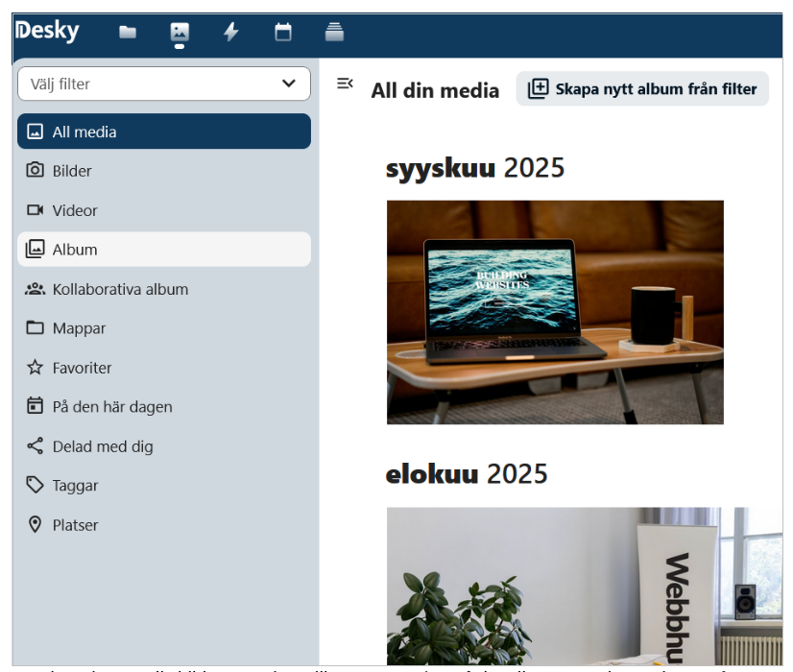
Task: Open the Activity lightning bolt icon
Action: pyautogui.click(x=231, y=33)
